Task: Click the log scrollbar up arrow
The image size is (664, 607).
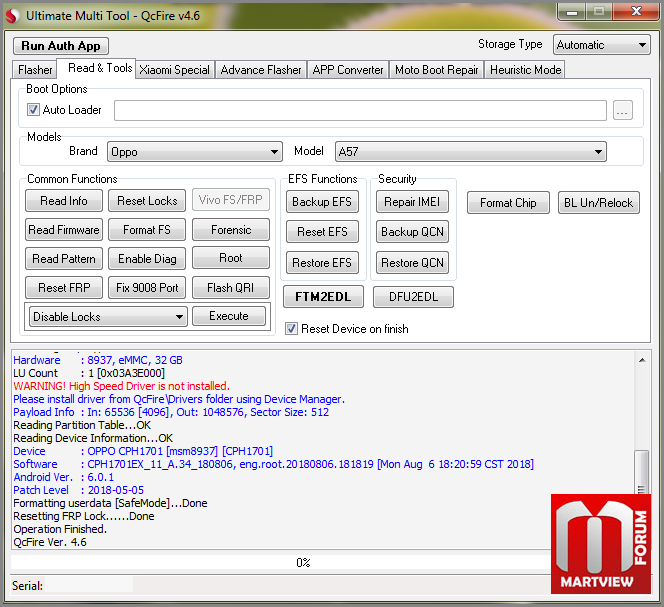Action: [642, 360]
